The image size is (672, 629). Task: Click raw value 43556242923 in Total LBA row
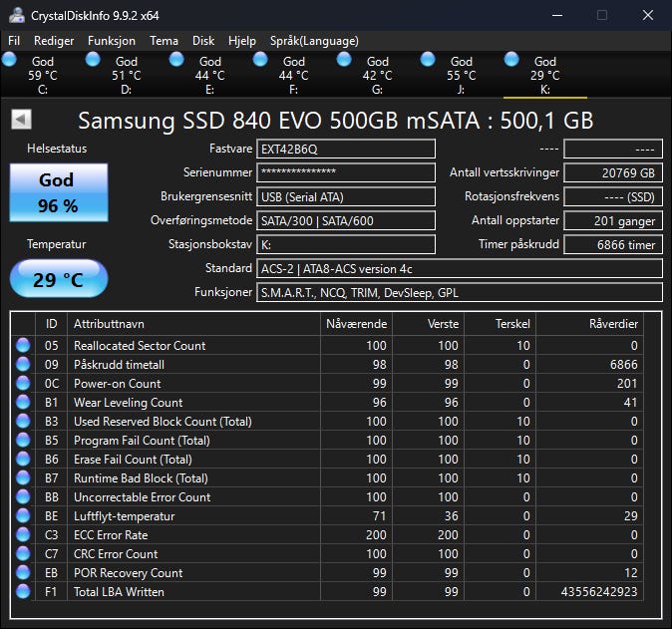599,592
